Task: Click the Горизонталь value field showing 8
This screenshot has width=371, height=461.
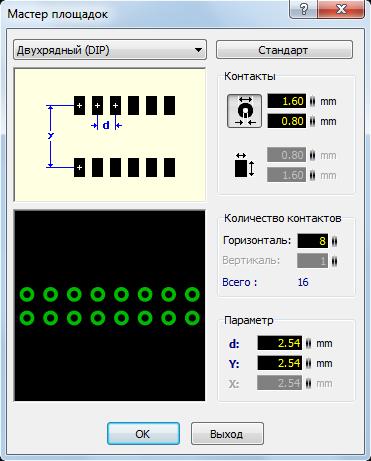Action: [x=313, y=241]
